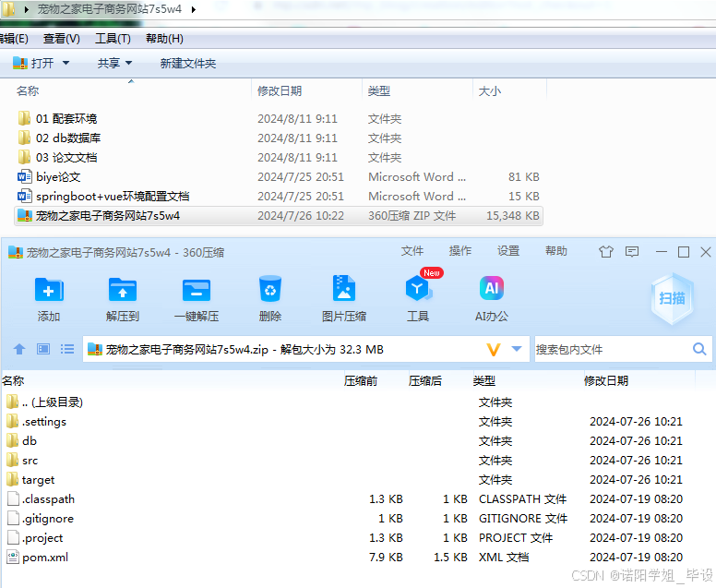Expand breadcrumb arrow before the folder name
716x588 pixels.
pyautogui.click(x=27, y=9)
